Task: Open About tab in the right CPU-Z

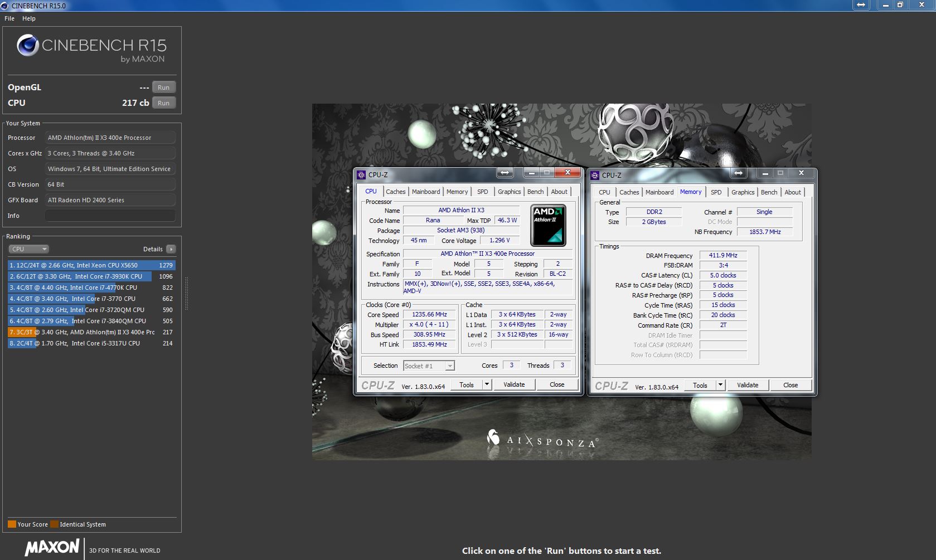Action: click(793, 192)
